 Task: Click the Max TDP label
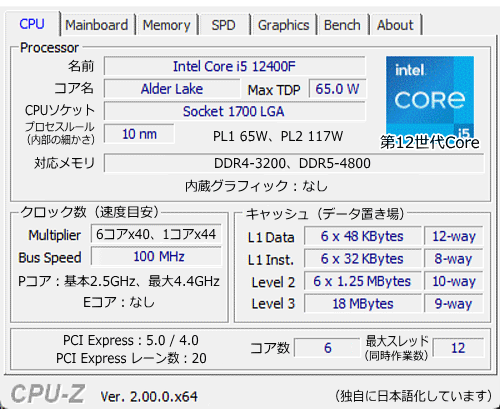(x=274, y=90)
